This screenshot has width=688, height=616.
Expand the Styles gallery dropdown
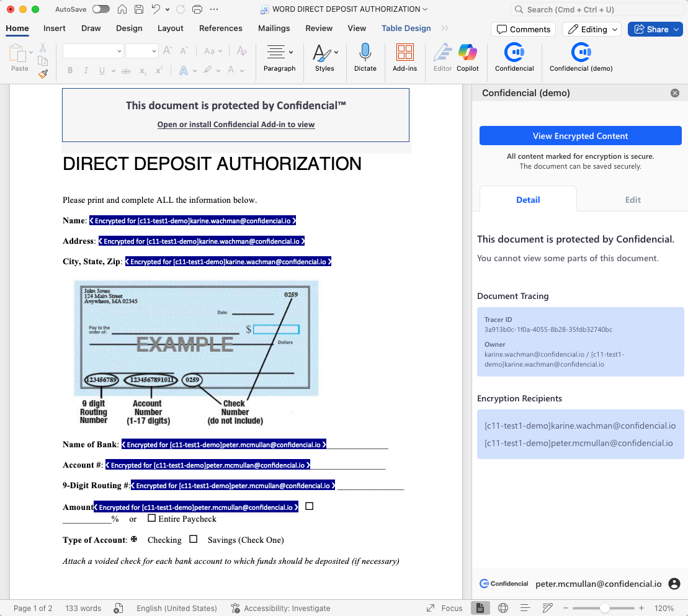[x=336, y=51]
